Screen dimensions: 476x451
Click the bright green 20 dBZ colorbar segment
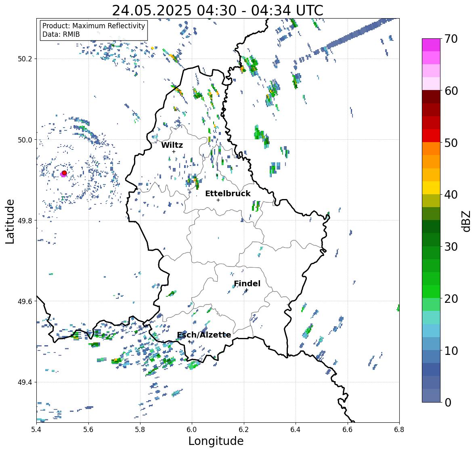pyautogui.click(x=431, y=292)
